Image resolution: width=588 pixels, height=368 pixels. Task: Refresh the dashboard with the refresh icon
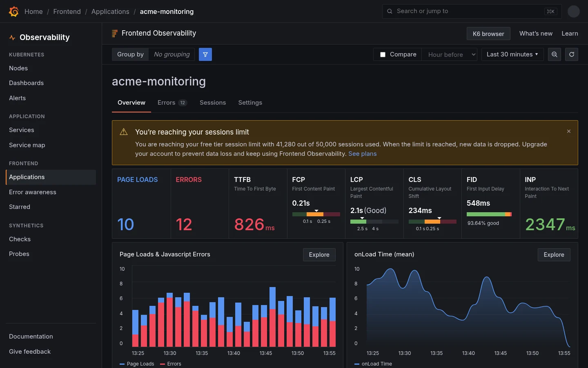click(572, 54)
